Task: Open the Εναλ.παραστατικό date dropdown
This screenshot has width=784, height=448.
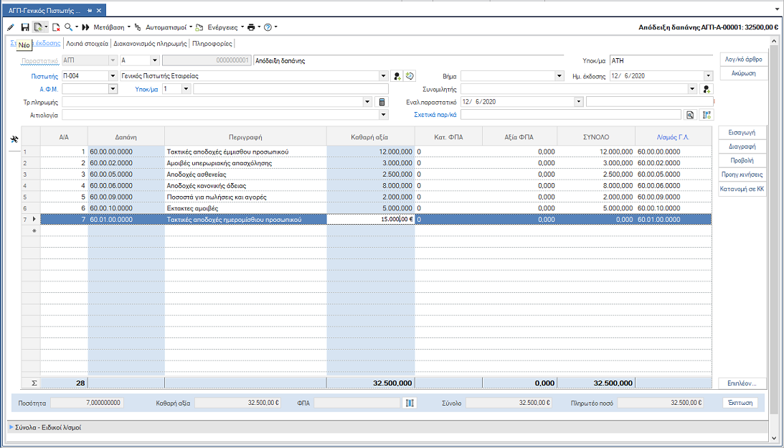Action: (578, 102)
